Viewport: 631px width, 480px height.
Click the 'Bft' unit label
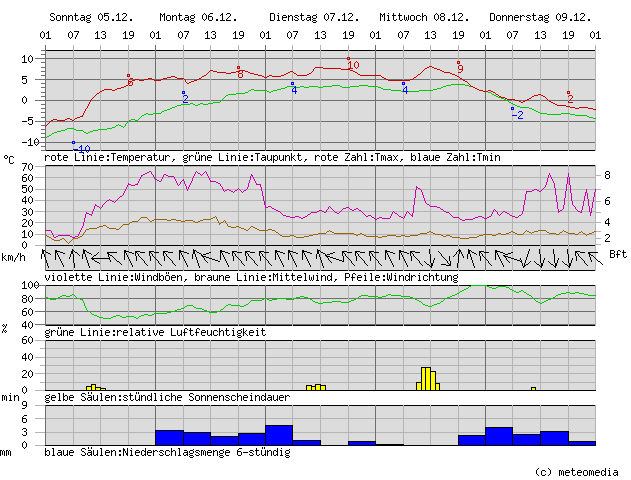(x=618, y=254)
